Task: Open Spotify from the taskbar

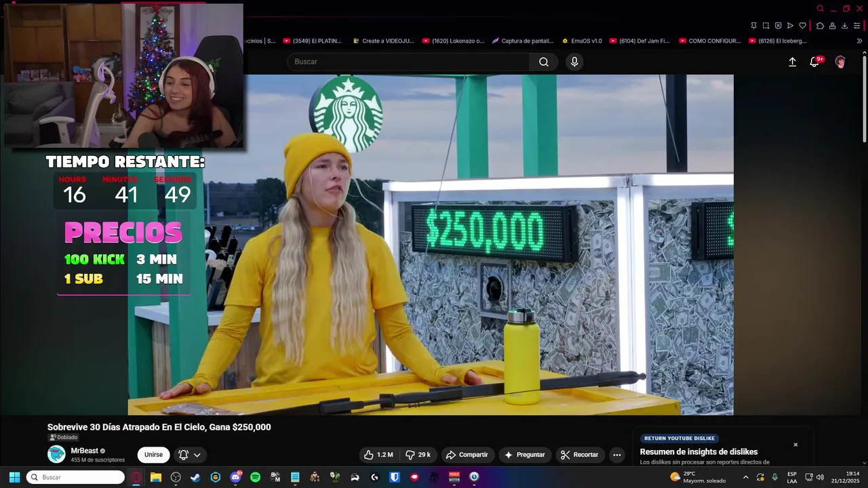Action: point(255,477)
